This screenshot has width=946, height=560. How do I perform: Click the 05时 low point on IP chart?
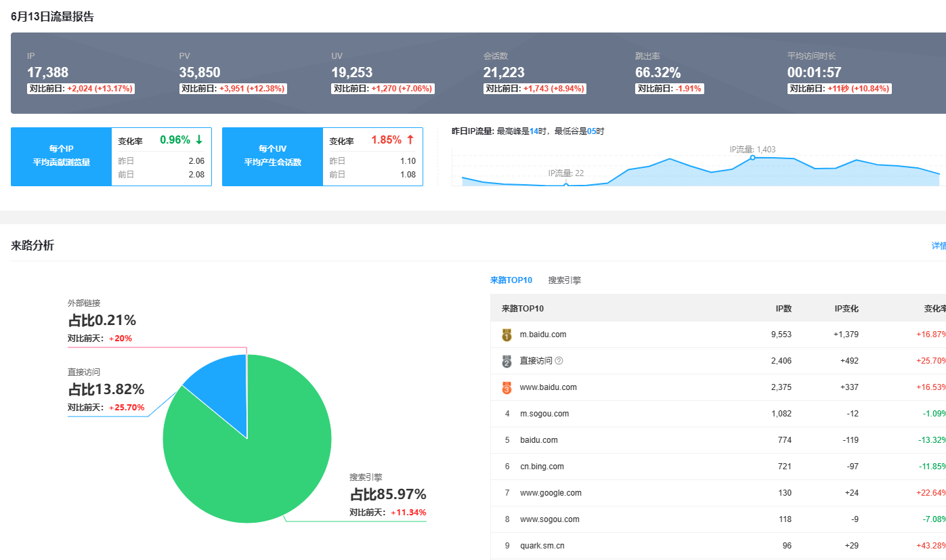point(566,185)
